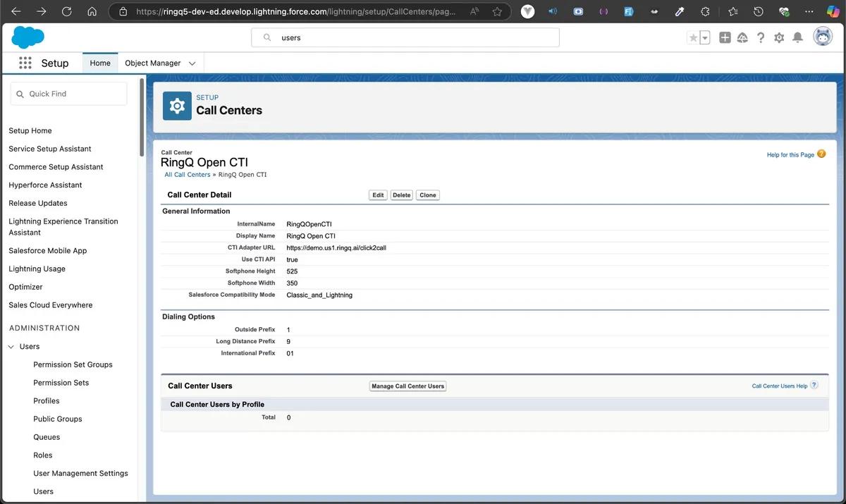Open the browser favorites list icon
Screen dimensions: 846x504
pyautogui.click(x=732, y=11)
